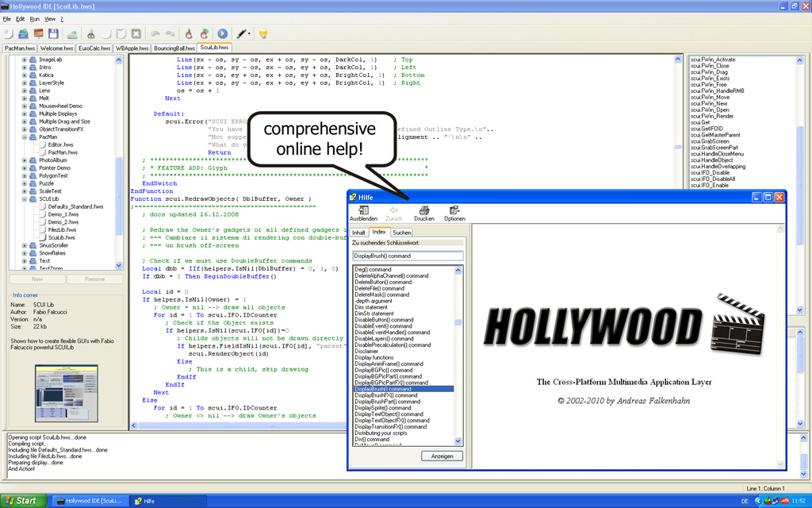The width and height of the screenshot is (812, 508).
Task: Select the Suchen tab in Hilfe
Action: [x=401, y=233]
